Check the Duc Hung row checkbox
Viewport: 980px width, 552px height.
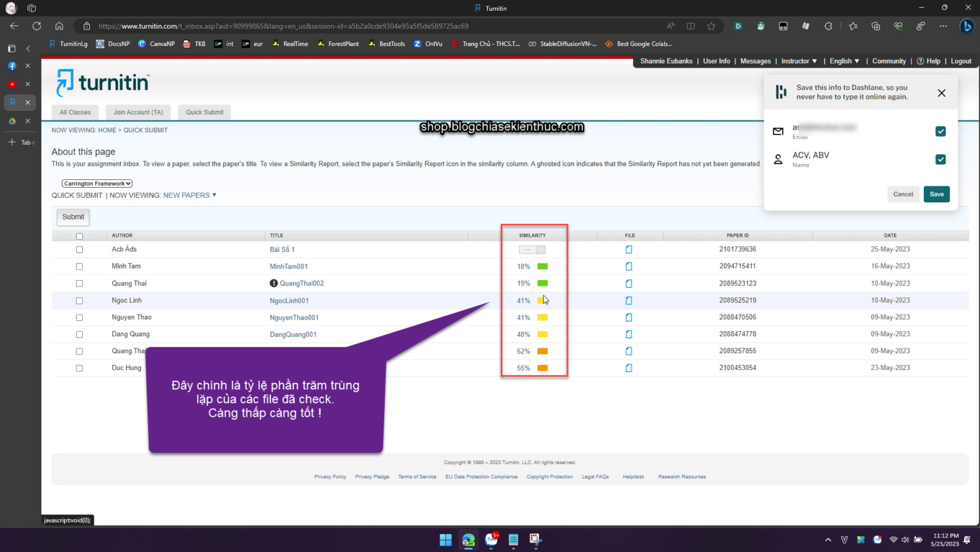pyautogui.click(x=79, y=368)
